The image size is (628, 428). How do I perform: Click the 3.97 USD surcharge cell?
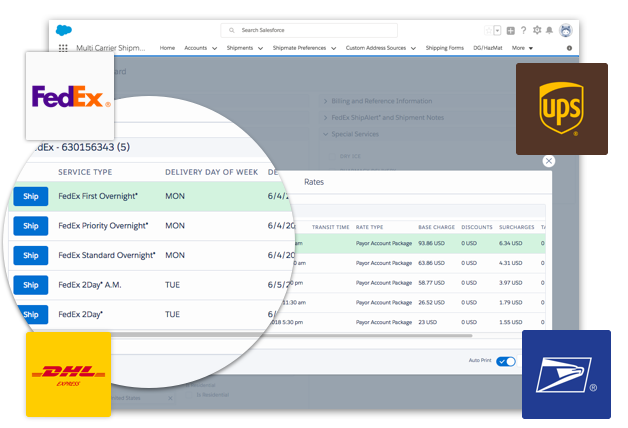510,283
